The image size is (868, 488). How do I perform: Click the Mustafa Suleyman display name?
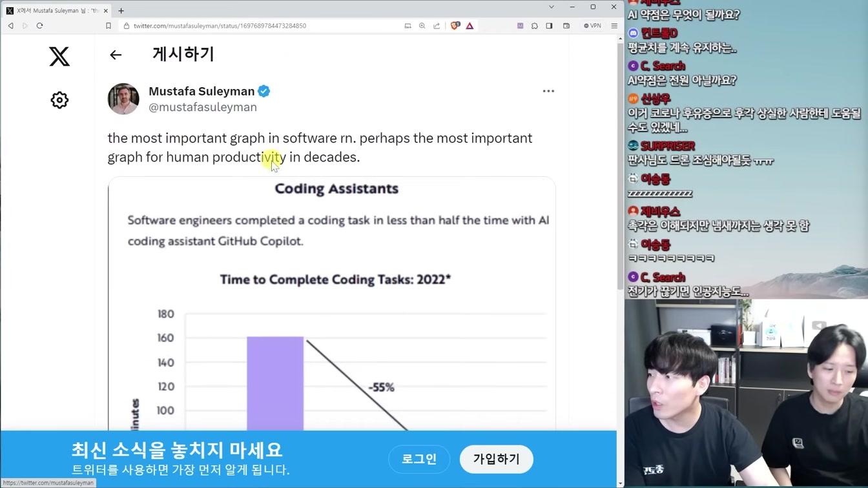(201, 91)
